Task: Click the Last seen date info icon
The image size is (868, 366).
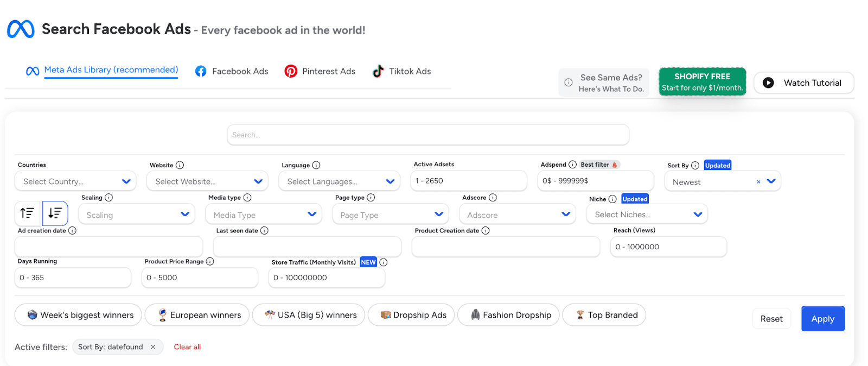Action: coord(264,231)
